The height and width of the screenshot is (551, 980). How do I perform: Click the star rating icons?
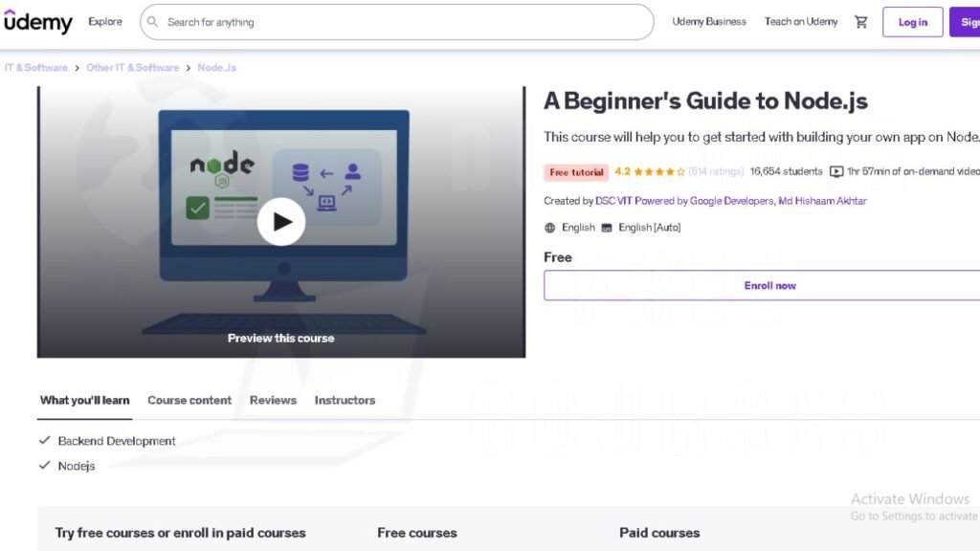[x=659, y=172]
